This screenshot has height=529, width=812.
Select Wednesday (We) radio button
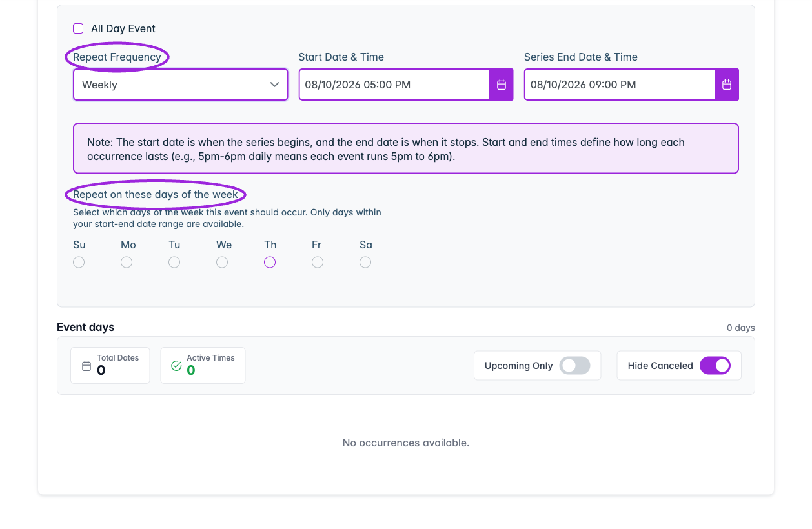222,262
